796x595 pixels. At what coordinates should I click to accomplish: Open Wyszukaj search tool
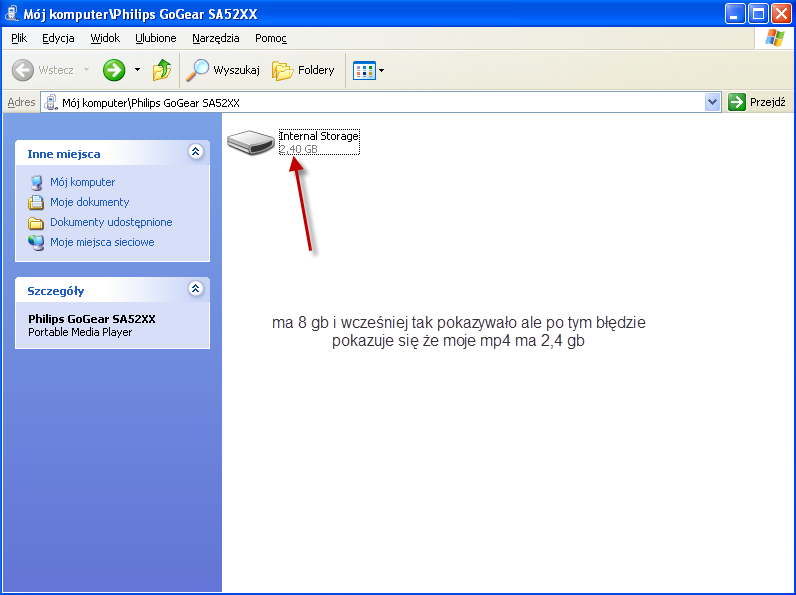click(222, 70)
